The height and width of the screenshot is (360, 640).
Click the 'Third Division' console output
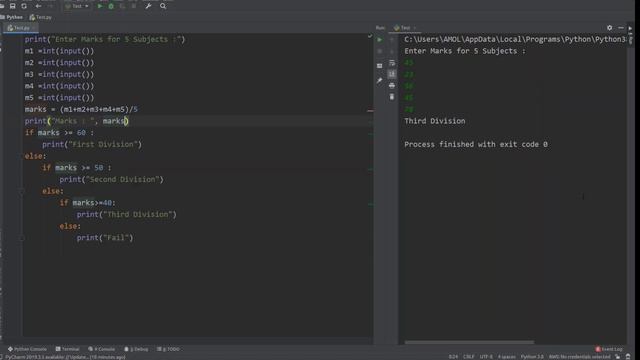435,121
